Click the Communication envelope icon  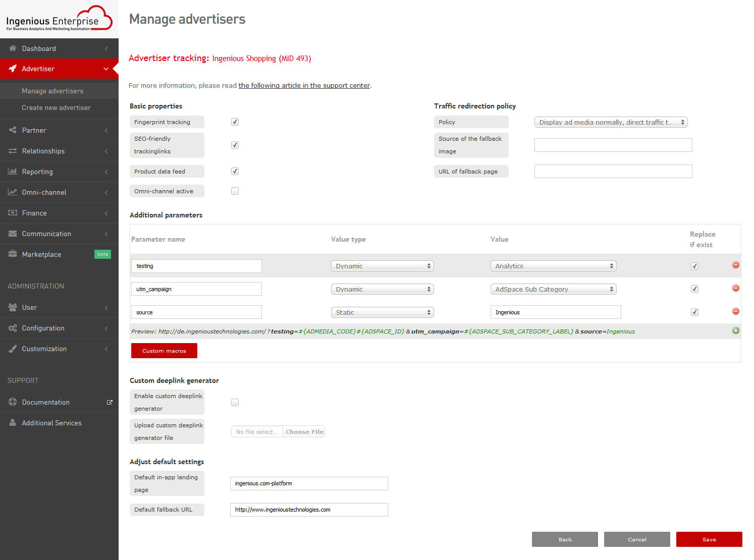tap(13, 234)
